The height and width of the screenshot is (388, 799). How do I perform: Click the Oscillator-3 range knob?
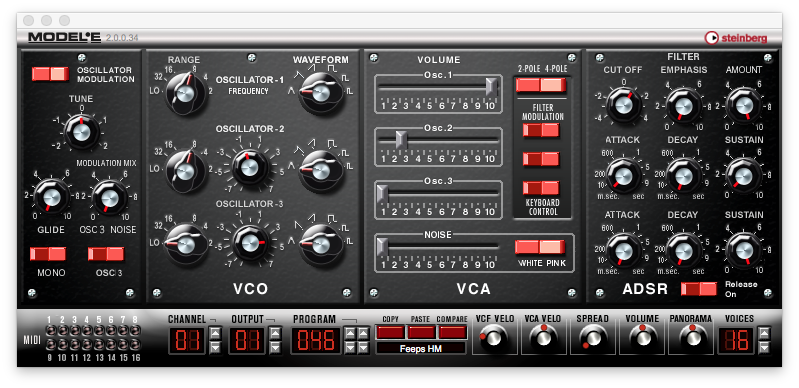[x=185, y=246]
